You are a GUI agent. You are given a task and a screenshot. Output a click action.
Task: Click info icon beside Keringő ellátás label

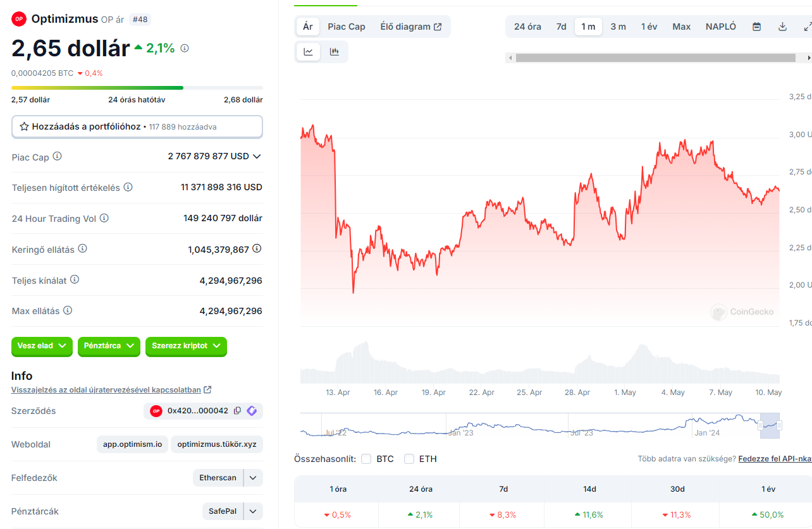point(82,249)
